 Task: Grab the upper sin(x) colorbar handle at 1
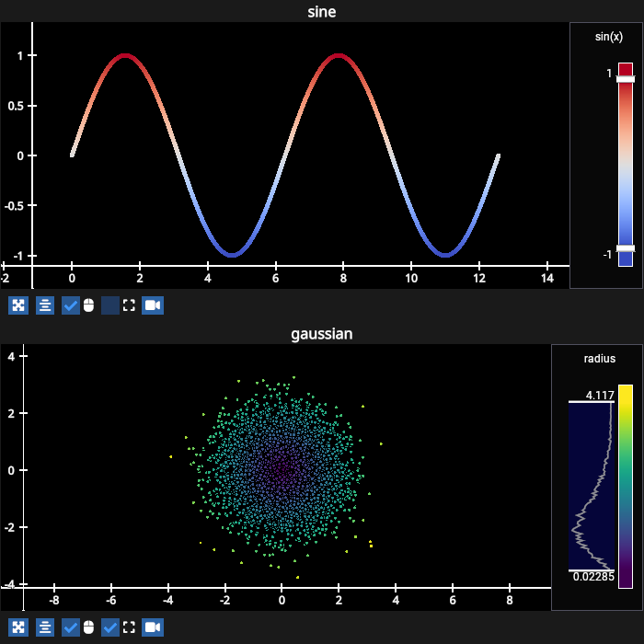click(626, 79)
